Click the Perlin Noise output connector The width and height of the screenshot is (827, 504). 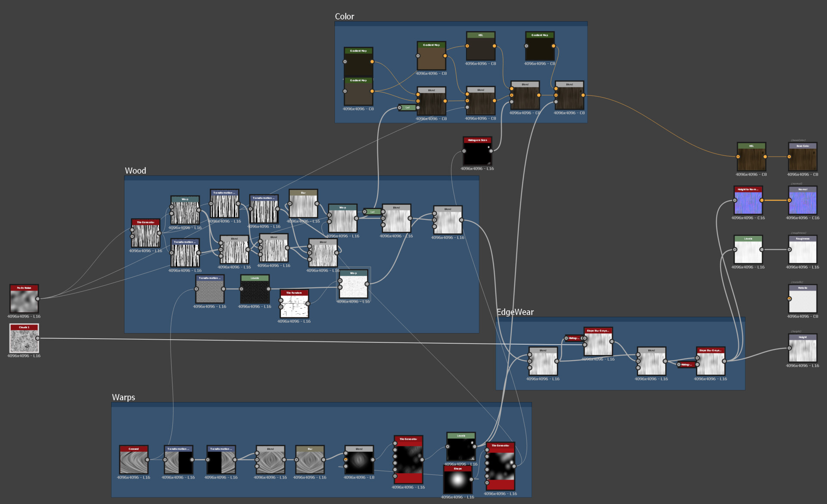38,299
